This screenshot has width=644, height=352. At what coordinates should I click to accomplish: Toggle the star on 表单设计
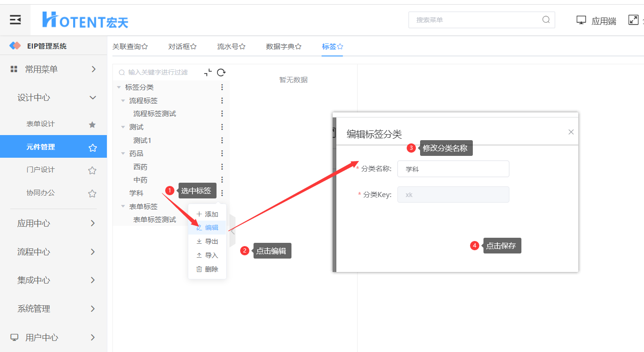pyautogui.click(x=92, y=124)
